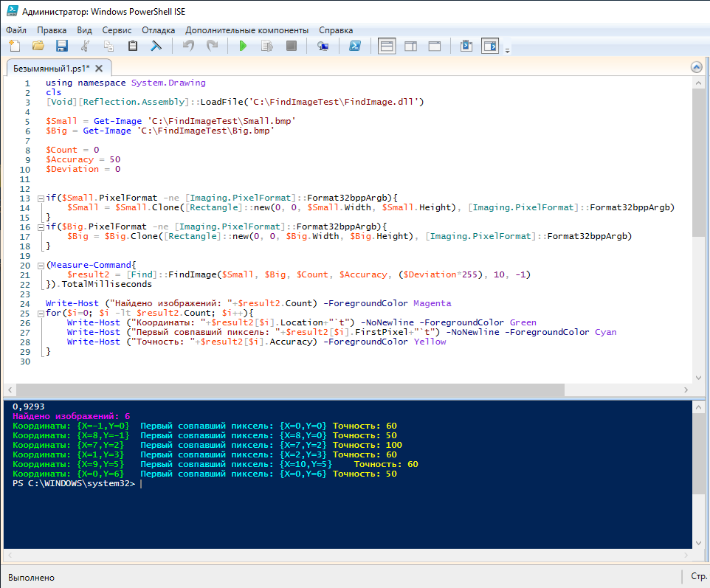Click the Run Selection icon
The height and width of the screenshot is (588, 710).
[266, 46]
